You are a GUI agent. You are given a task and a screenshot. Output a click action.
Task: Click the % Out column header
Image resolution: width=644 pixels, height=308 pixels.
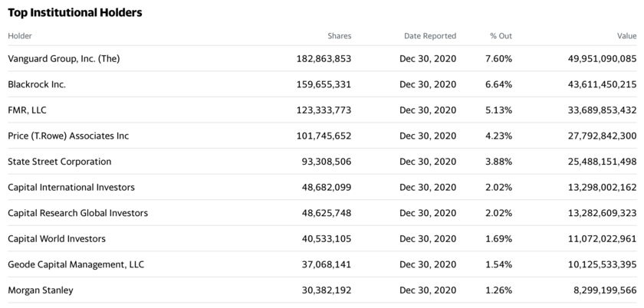click(x=501, y=36)
